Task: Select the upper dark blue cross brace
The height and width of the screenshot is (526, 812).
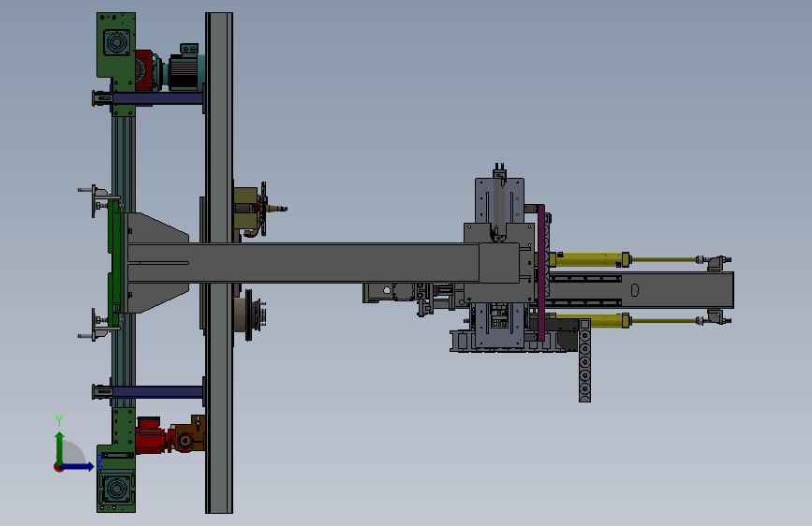Action: point(157,98)
